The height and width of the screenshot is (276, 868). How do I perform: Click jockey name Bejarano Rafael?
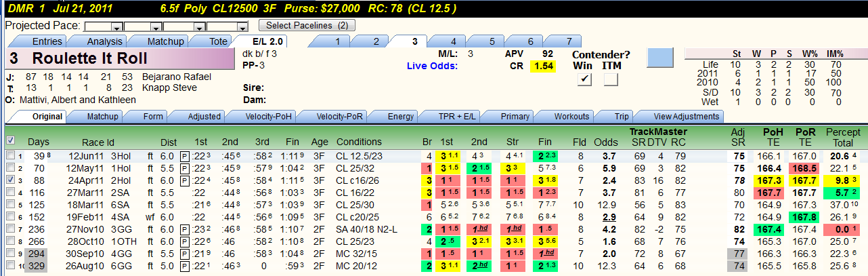point(177,77)
